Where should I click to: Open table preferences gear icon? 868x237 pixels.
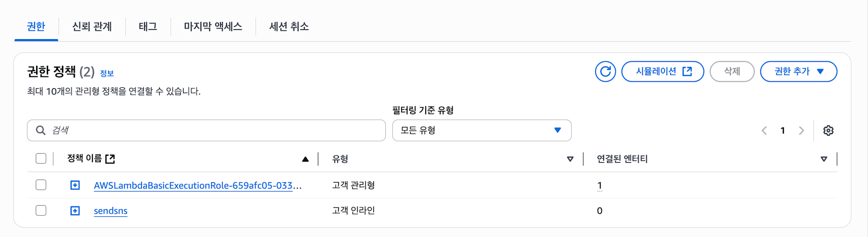[x=828, y=130]
